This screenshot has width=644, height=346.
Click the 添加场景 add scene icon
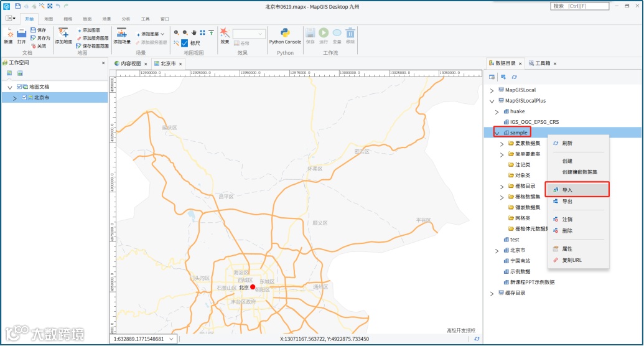point(121,34)
